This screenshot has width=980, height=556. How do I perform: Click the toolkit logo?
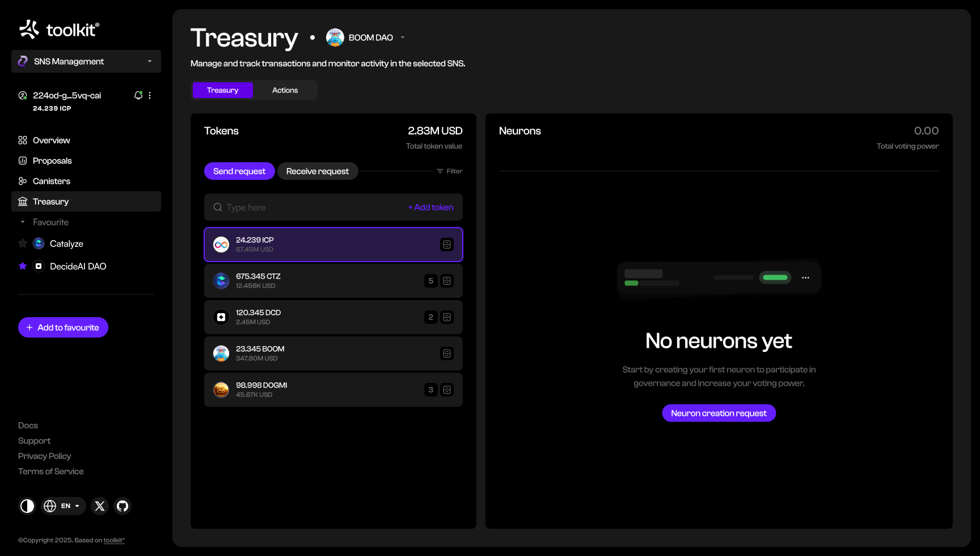tap(59, 30)
